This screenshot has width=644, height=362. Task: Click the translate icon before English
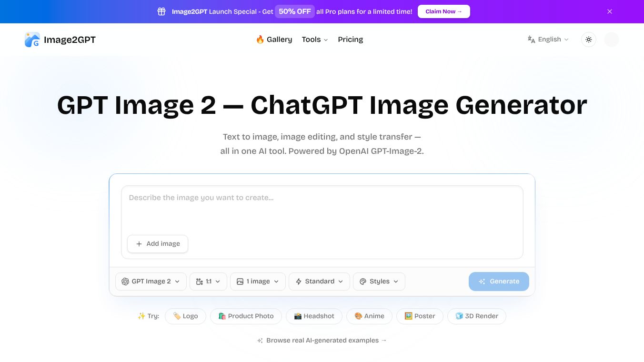pos(531,40)
